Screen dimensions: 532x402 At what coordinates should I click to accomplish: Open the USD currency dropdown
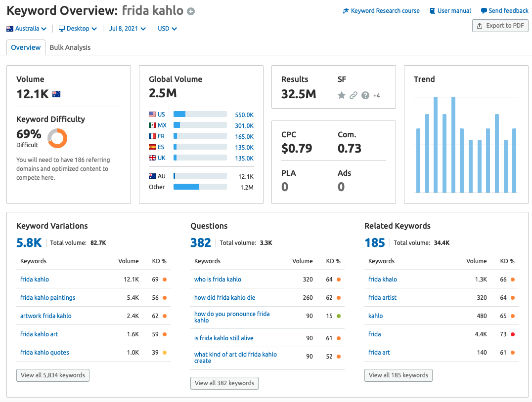click(x=167, y=29)
